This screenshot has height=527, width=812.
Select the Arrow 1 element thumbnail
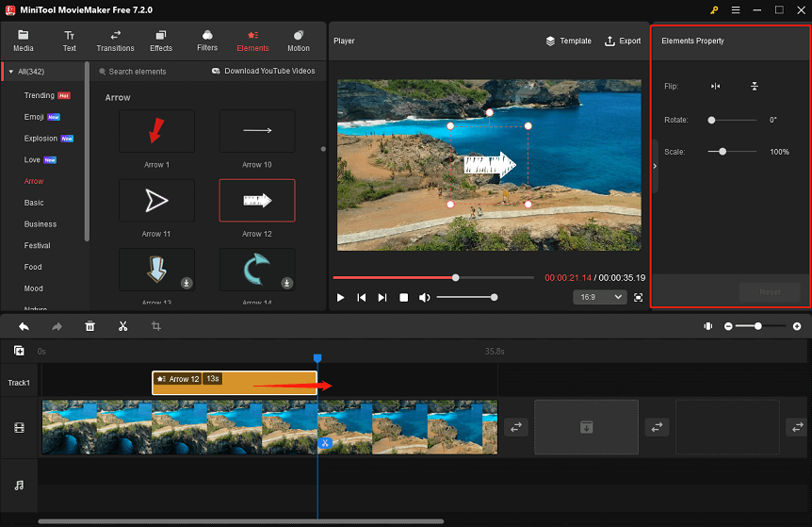tap(157, 131)
